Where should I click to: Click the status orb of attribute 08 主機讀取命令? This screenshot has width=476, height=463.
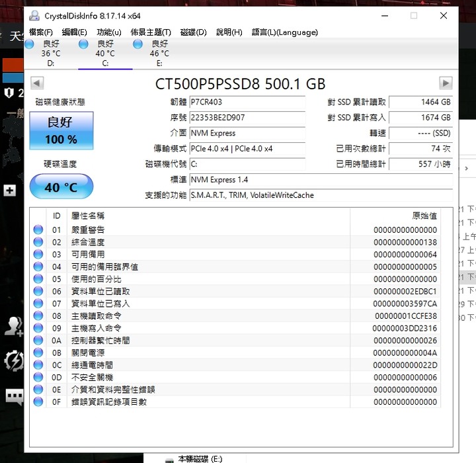(38, 316)
